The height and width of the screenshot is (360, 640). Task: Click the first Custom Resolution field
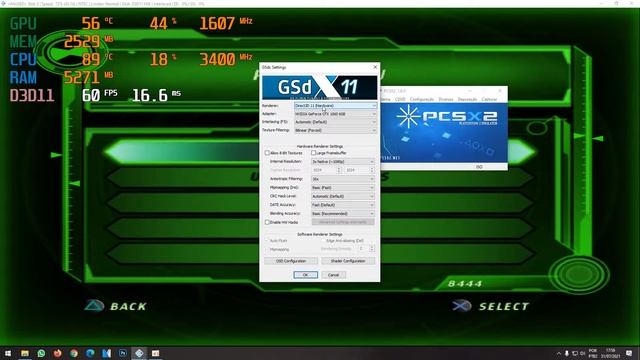coord(326,170)
